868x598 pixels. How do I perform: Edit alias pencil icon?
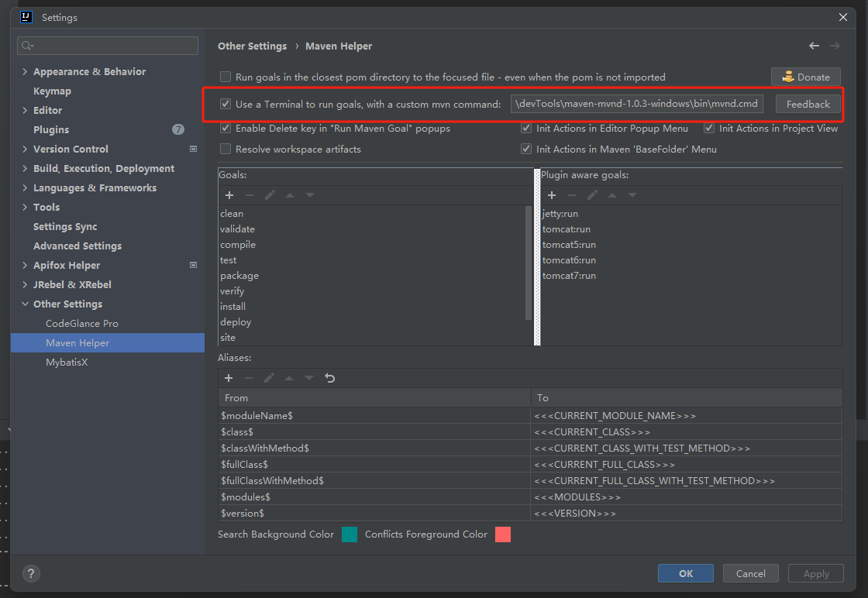(269, 378)
